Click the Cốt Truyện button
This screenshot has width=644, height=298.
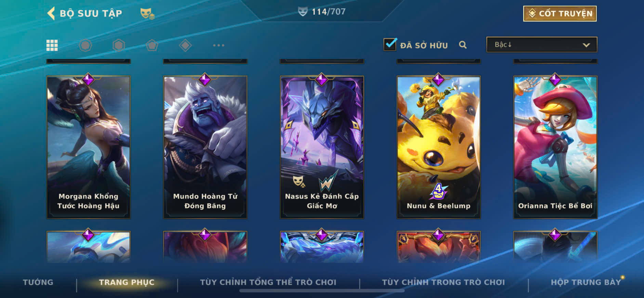pos(560,14)
